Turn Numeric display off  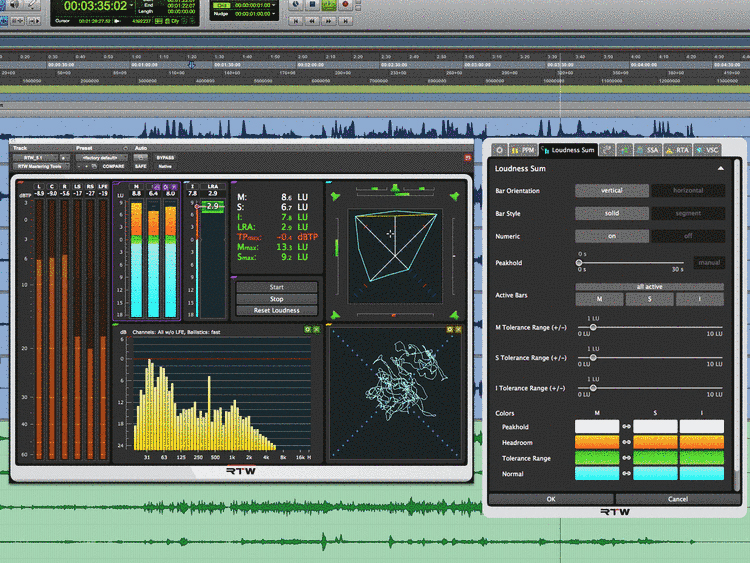point(689,236)
